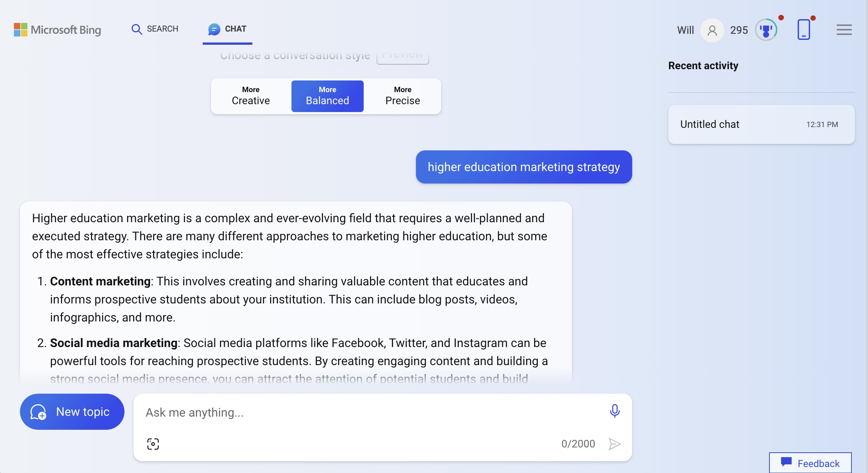The image size is (868, 473).
Task: Open the Rewards trophy icon
Action: click(766, 30)
